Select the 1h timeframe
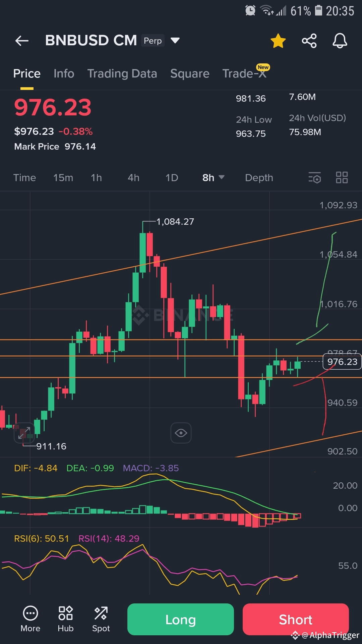The image size is (362, 644). 96,177
